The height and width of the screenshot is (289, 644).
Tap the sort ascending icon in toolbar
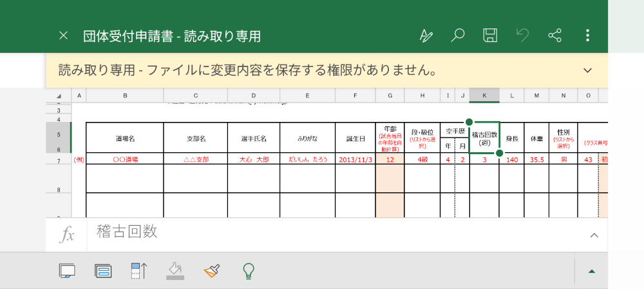pyautogui.click(x=138, y=271)
